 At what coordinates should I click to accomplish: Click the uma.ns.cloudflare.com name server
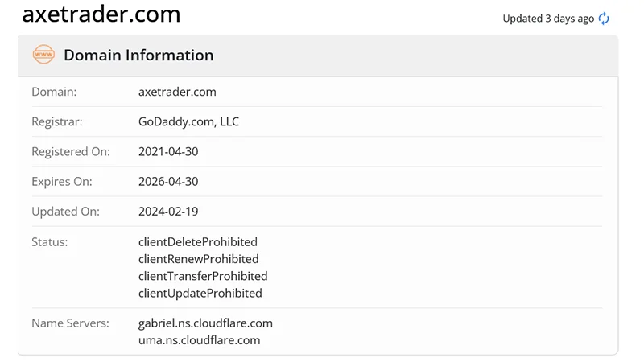pos(199,340)
